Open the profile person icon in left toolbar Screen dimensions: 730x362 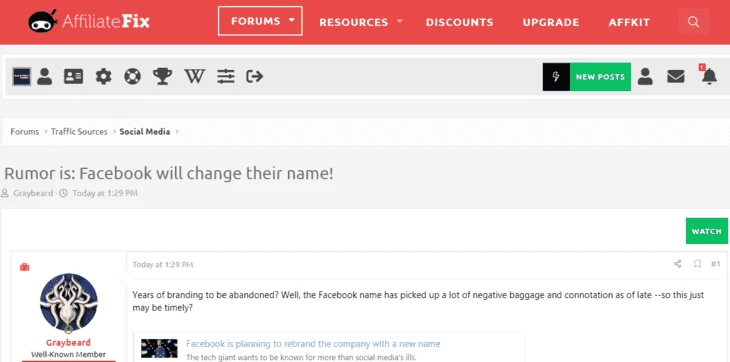(45, 76)
